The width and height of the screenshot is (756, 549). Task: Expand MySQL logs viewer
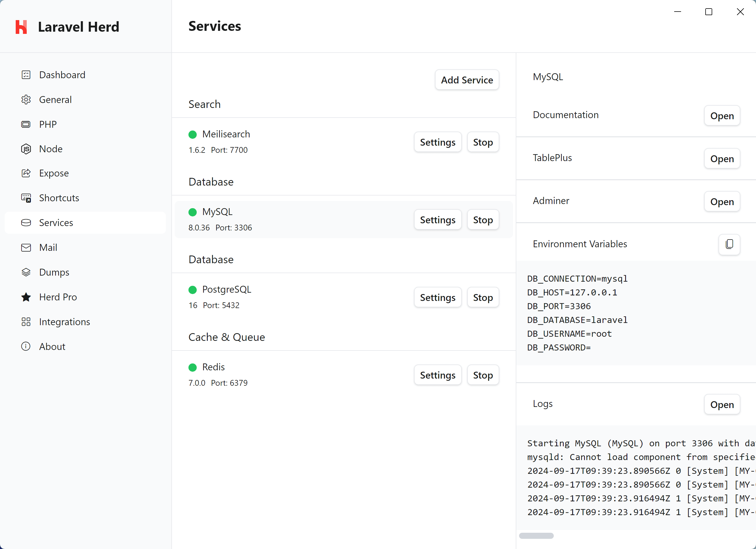tap(721, 404)
